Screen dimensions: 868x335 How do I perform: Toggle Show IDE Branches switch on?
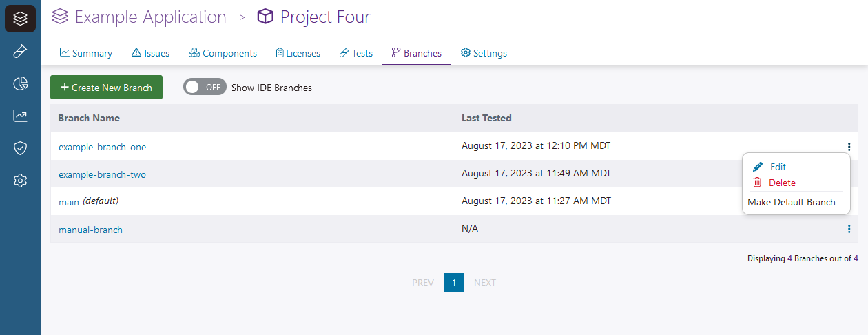(x=204, y=88)
